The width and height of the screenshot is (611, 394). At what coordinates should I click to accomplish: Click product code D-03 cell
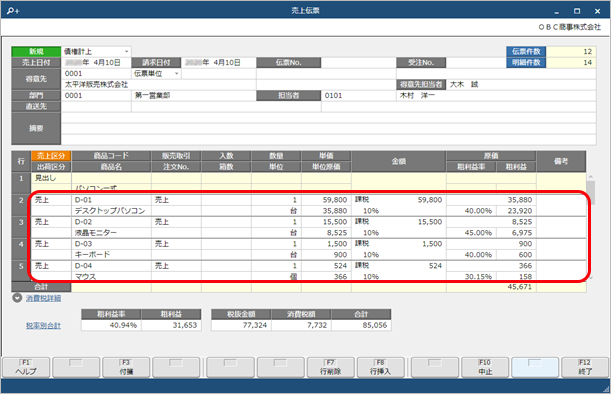coord(111,244)
